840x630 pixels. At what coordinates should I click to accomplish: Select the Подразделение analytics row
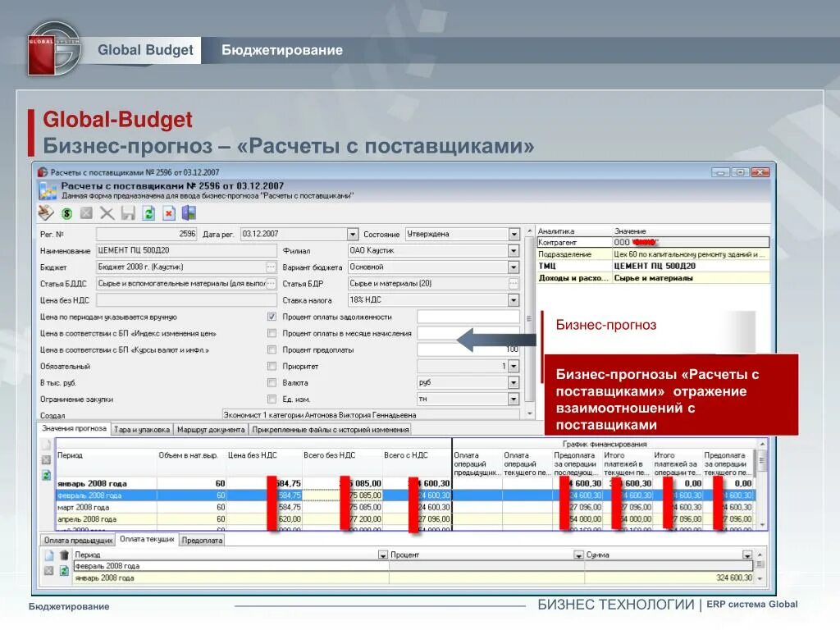[x=653, y=254]
